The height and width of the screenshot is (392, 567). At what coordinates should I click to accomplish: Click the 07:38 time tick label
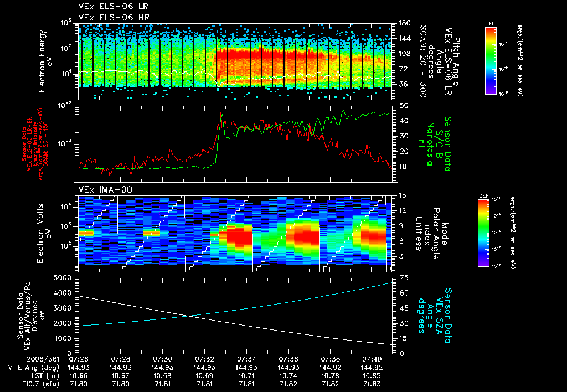point(330,359)
